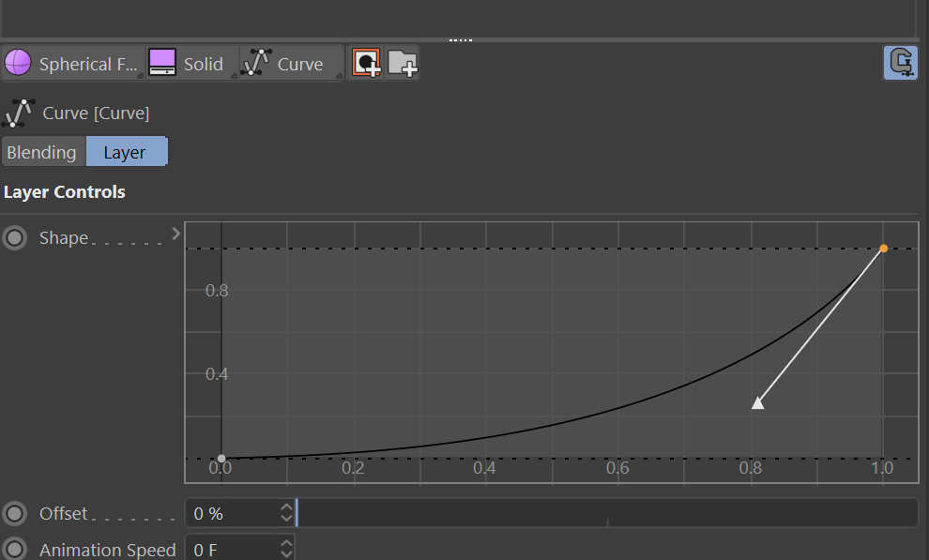The image size is (929, 560).
Task: Select the Curve layer tab
Action: tap(292, 64)
